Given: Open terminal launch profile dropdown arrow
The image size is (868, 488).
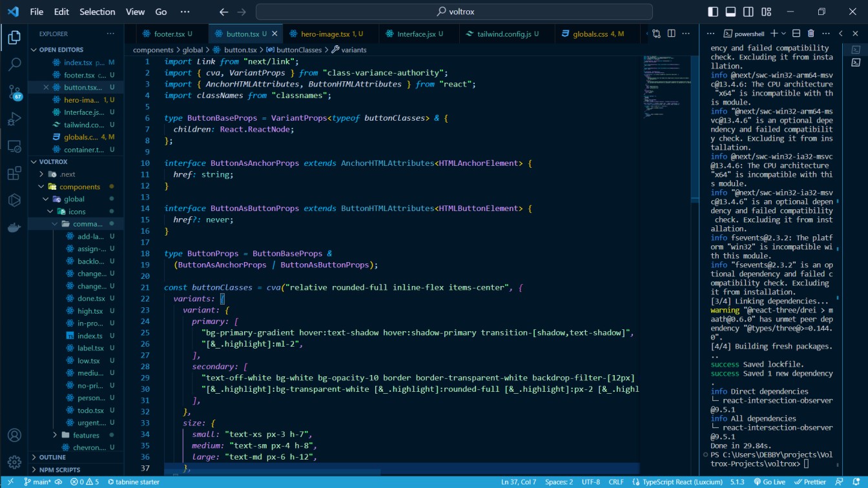Looking at the screenshot, I should [783, 34].
